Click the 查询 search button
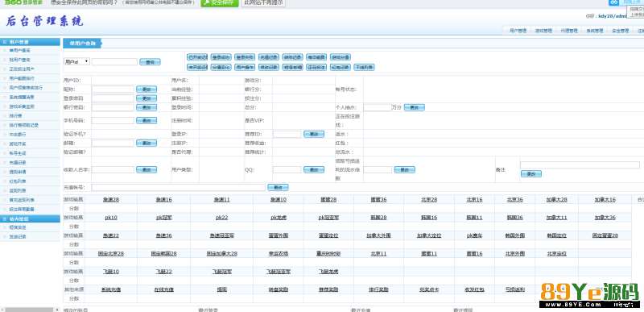 [x=150, y=62]
